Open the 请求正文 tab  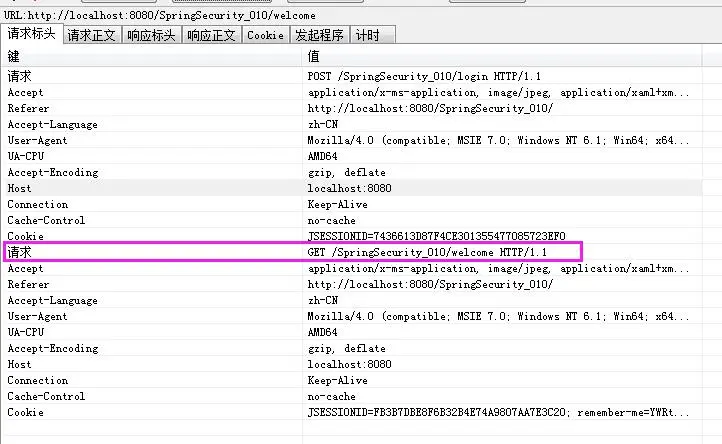click(92, 35)
